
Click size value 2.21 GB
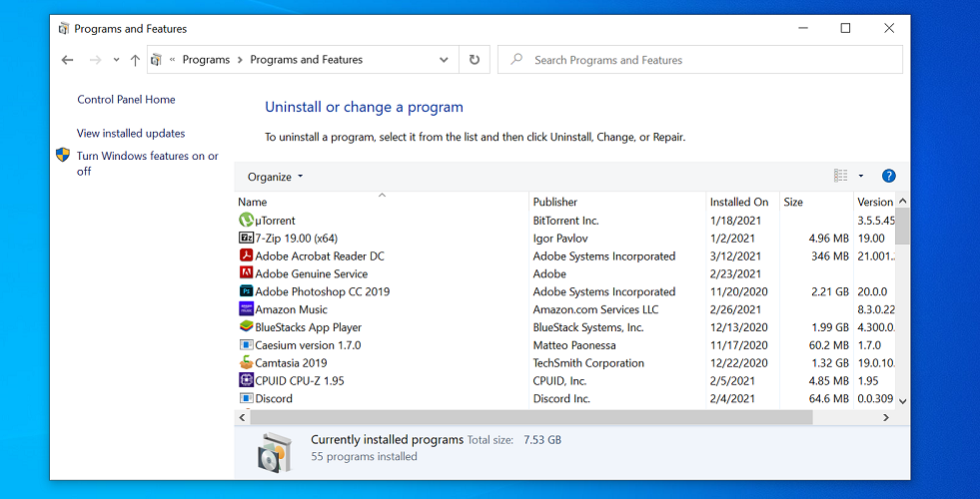tap(829, 291)
